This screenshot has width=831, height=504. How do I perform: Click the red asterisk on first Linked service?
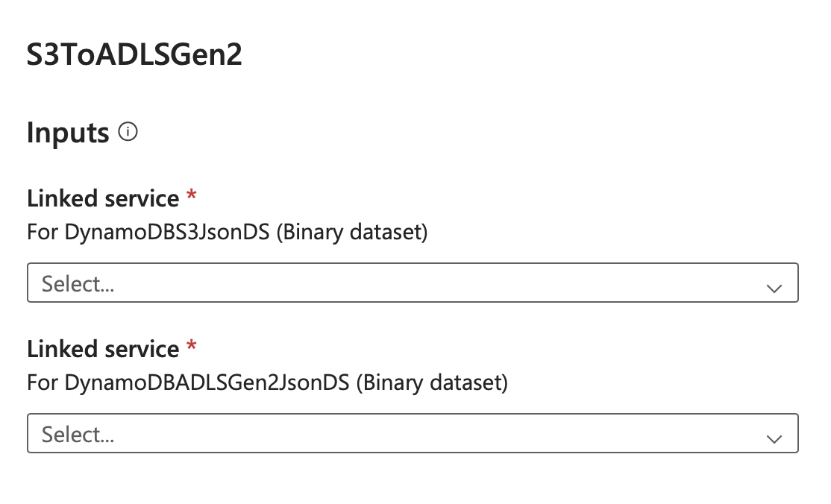tap(192, 196)
